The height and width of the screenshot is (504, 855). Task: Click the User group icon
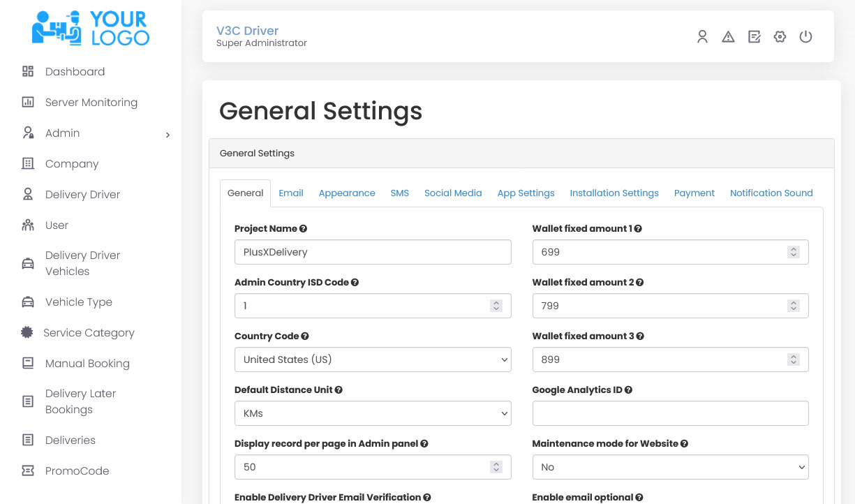click(28, 225)
